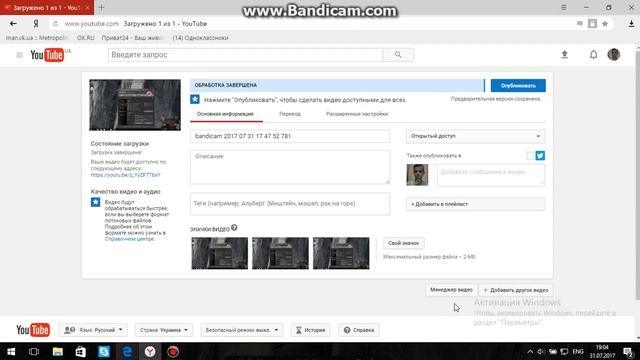Focus the Описание description field

290,167
